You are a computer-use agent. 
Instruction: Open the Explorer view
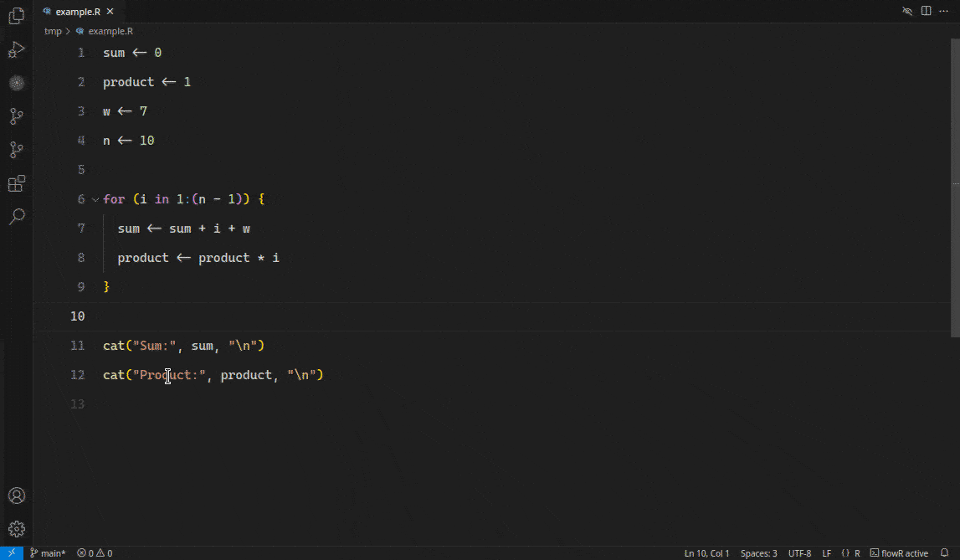tap(16, 17)
